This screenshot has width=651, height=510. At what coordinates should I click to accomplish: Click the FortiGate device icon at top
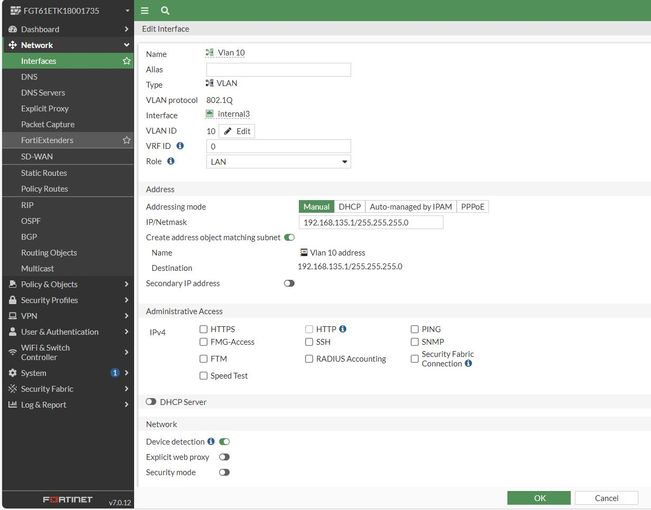(x=15, y=10)
